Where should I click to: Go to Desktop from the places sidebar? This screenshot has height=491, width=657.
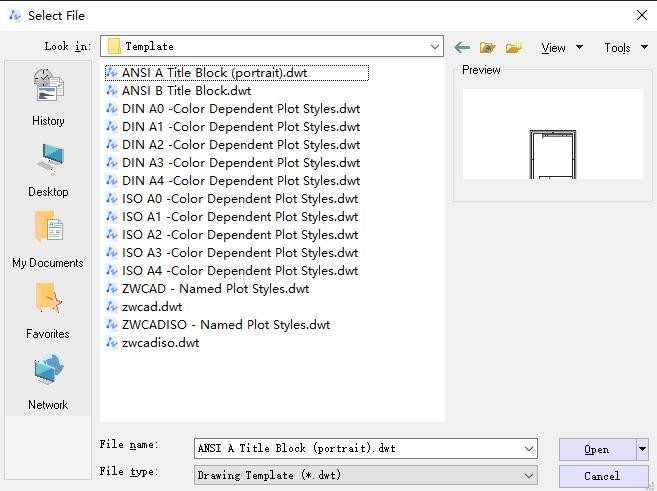(x=47, y=169)
